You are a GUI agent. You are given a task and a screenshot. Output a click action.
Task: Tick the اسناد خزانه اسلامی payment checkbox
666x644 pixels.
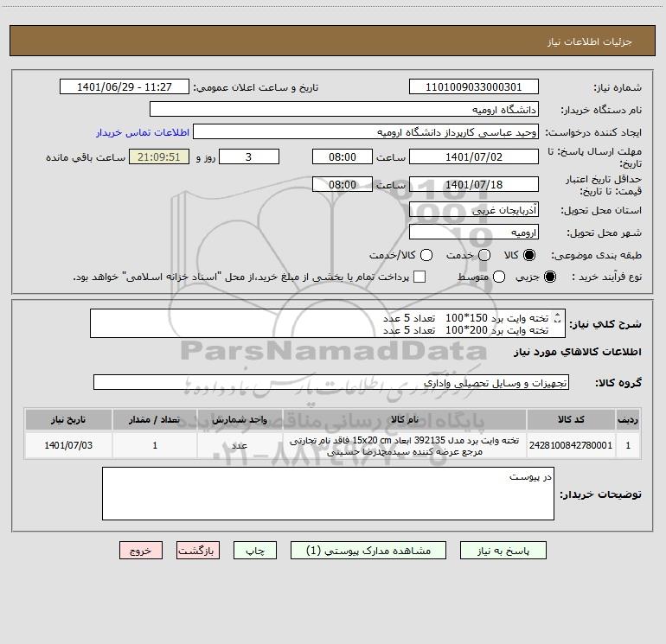pyautogui.click(x=419, y=277)
